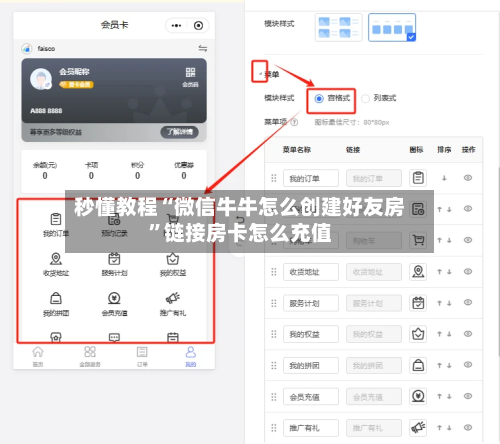Viewport: 500px width, 444px height.
Task: Collapse the 菜单 section triangle
Action: pyautogui.click(x=260, y=74)
